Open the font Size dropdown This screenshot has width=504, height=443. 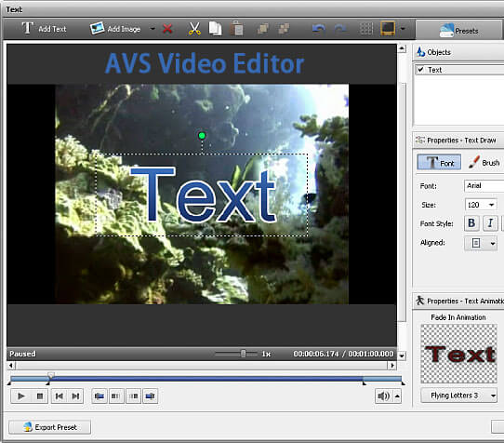coord(491,205)
